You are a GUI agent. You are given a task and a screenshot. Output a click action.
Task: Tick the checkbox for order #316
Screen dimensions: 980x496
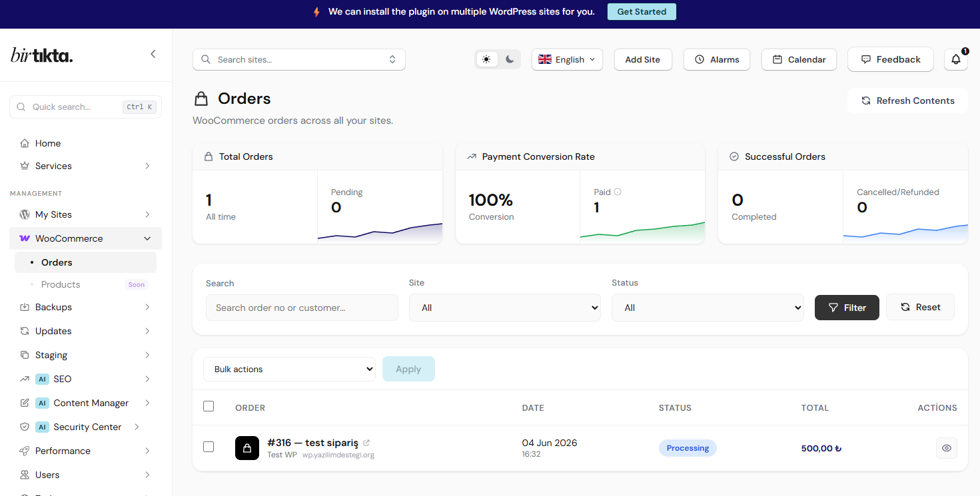[209, 447]
